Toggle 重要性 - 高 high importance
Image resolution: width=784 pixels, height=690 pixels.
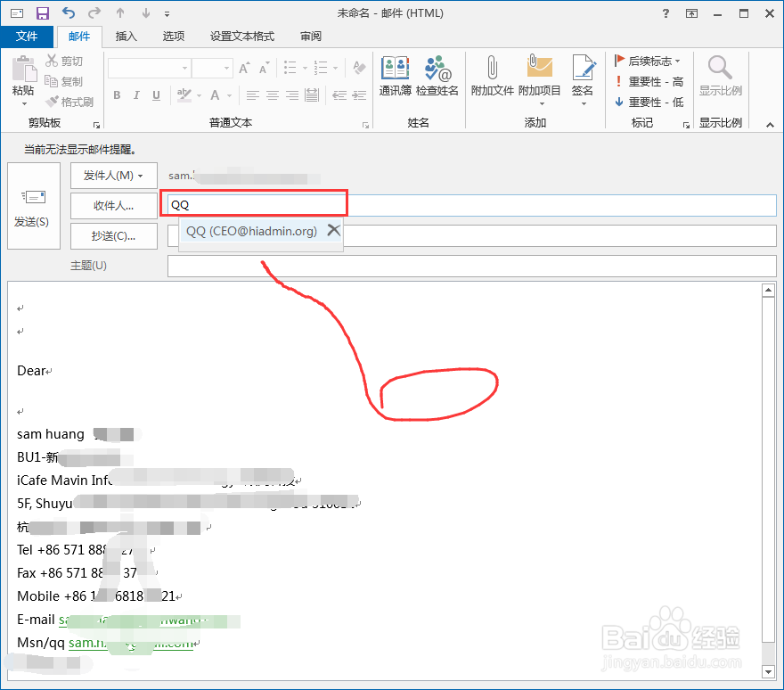(x=649, y=81)
